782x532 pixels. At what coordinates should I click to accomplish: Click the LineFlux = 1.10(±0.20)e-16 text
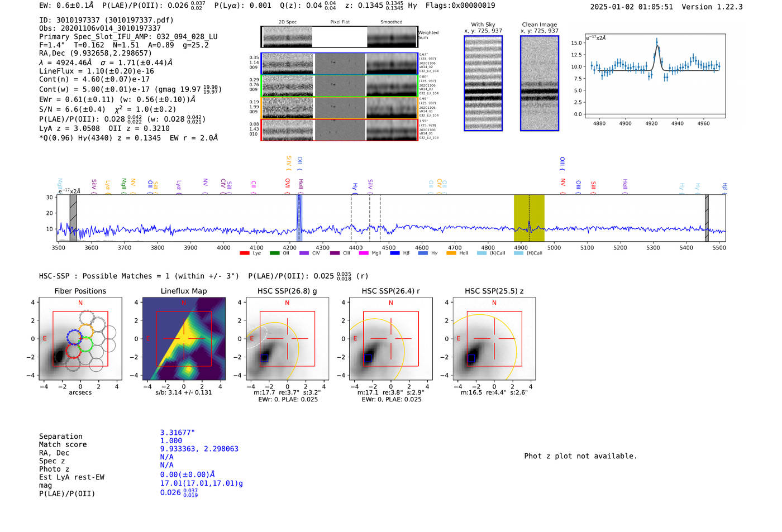click(97, 71)
